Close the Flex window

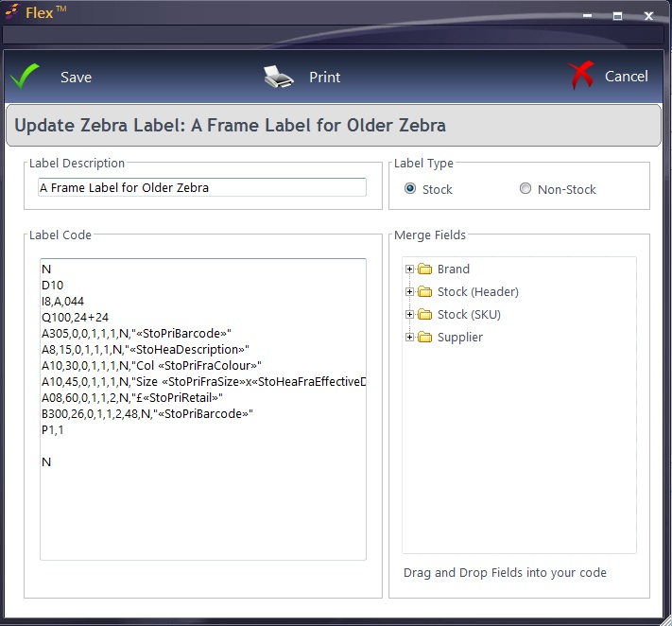[648, 16]
